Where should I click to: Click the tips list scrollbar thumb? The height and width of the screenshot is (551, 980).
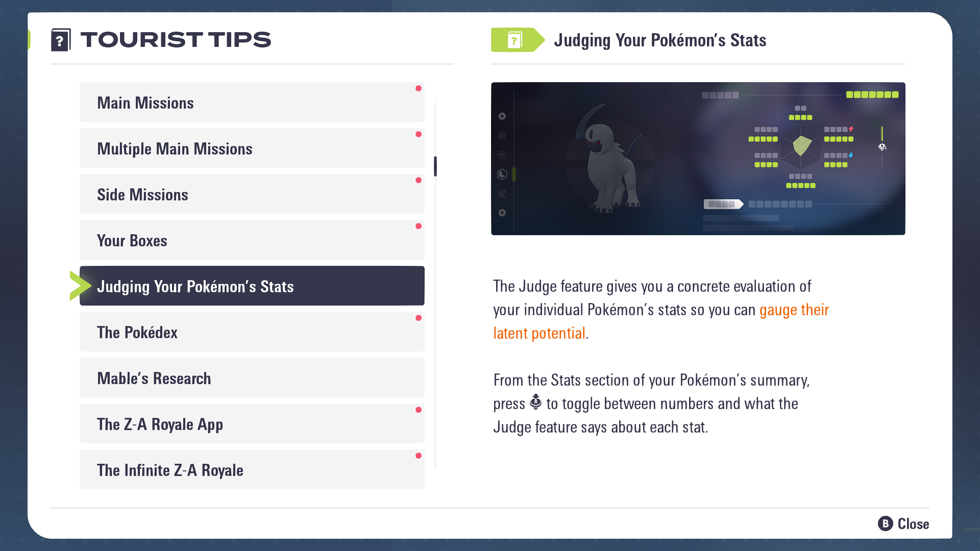pos(435,166)
